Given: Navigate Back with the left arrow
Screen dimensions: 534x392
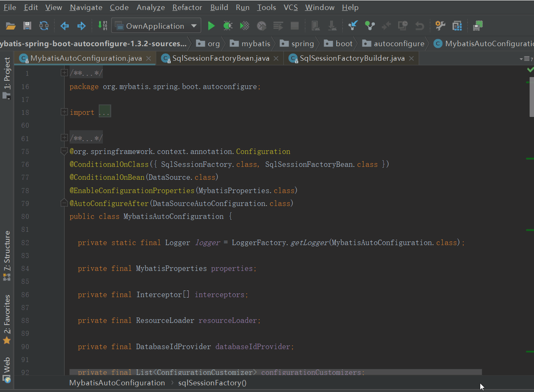Looking at the screenshot, I should 65,26.
